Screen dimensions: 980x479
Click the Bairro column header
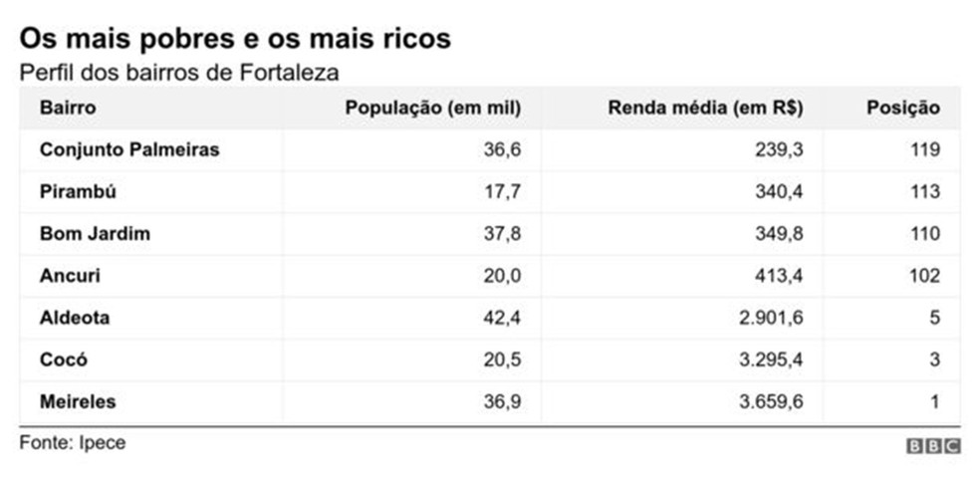68,109
